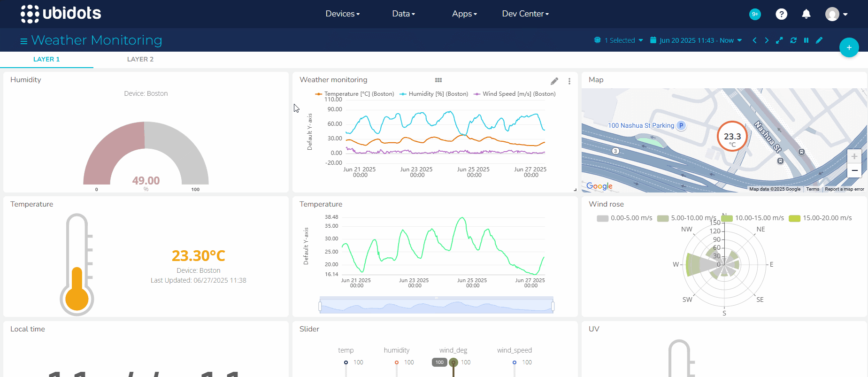Screen dimensions: 868x377
Task: Go to next time range arrow
Action: [x=767, y=40]
